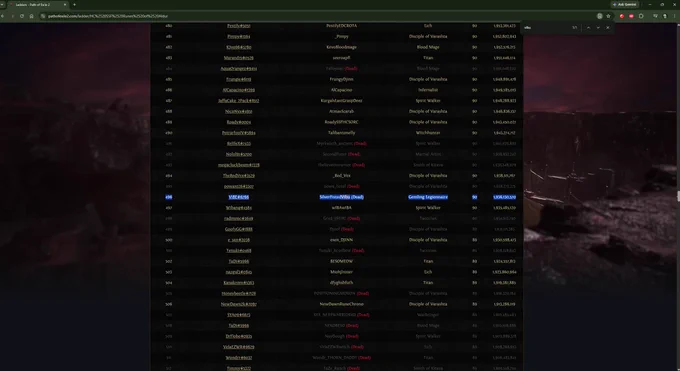Screen dimensions: 680x371
Task: Bookmark this page with the star icon
Action: pyautogui.click(x=608, y=16)
